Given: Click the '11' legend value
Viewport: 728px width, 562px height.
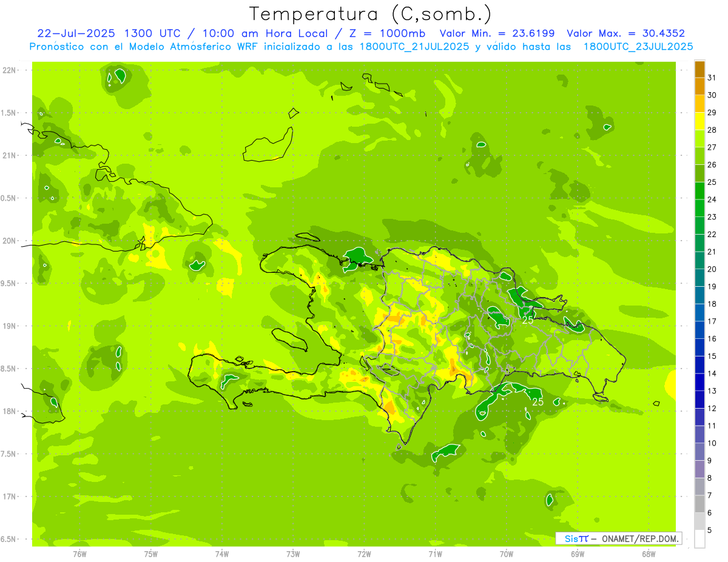Looking at the screenshot, I should click(x=712, y=426).
